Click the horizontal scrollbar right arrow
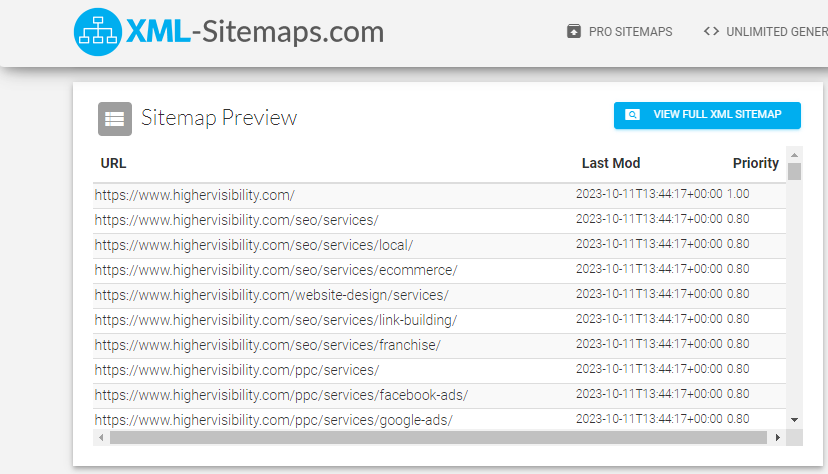Image resolution: width=828 pixels, height=474 pixels. (777, 438)
